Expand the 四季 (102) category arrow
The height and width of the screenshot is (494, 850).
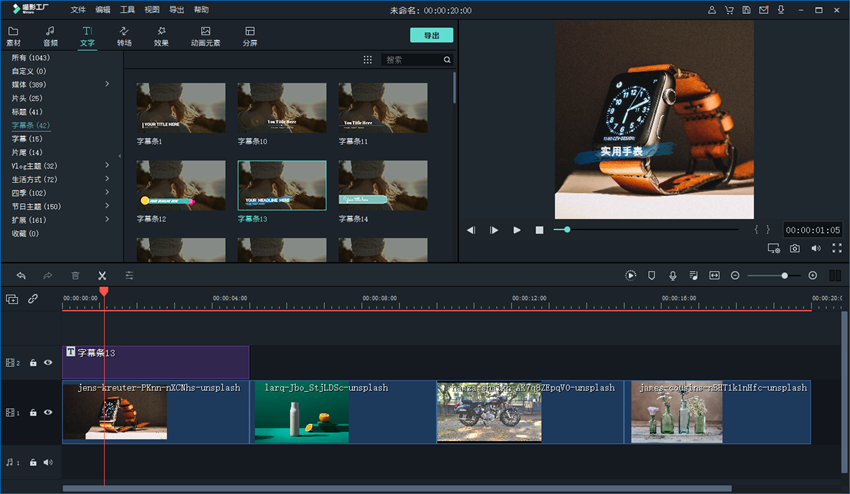tap(107, 193)
